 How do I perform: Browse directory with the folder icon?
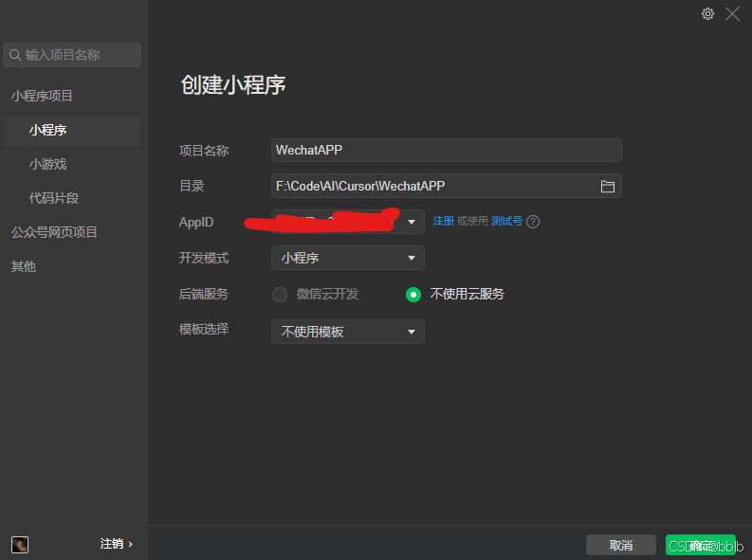(607, 187)
